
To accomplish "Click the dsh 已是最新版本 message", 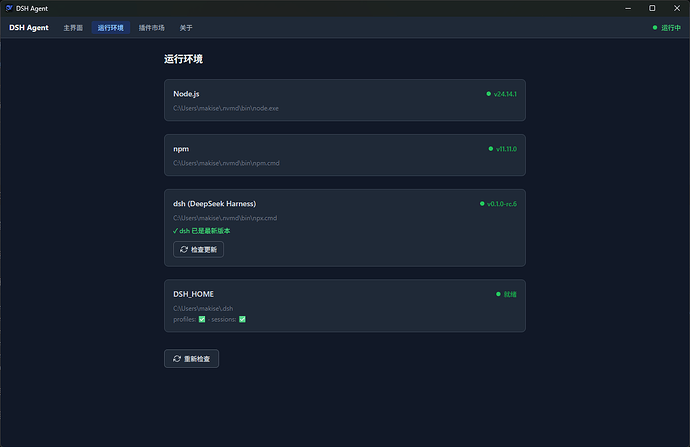I will click(x=202, y=231).
